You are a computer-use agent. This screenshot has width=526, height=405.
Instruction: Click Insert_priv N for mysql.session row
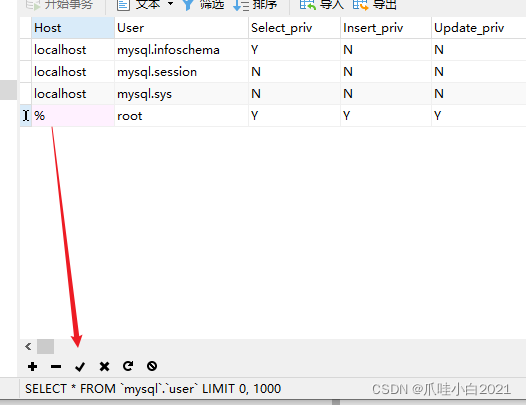pyautogui.click(x=386, y=72)
